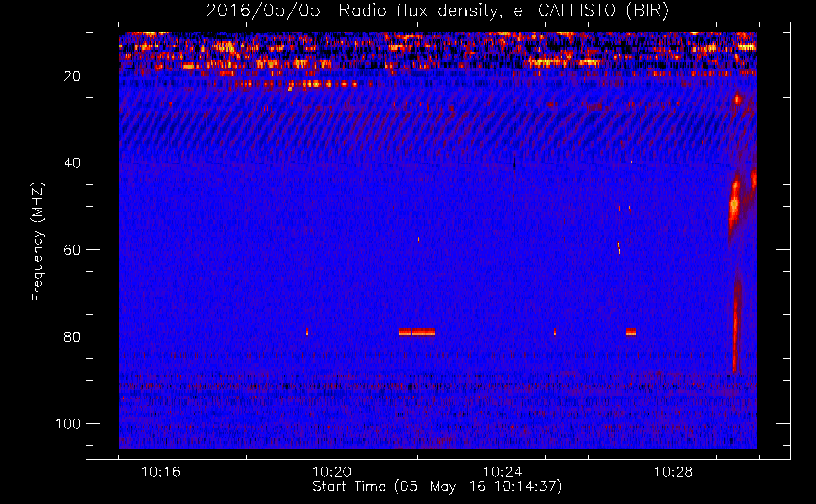Click the small burst spot near 25 MHz

(738, 99)
